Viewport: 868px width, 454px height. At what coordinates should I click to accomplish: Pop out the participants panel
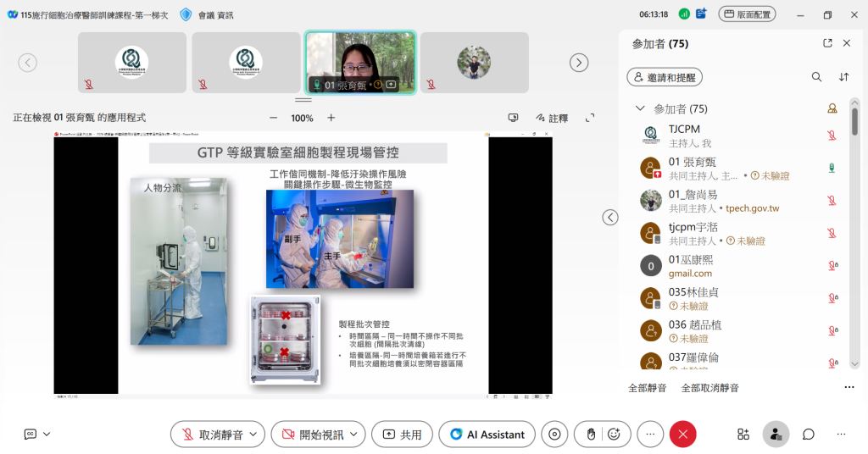tap(827, 43)
